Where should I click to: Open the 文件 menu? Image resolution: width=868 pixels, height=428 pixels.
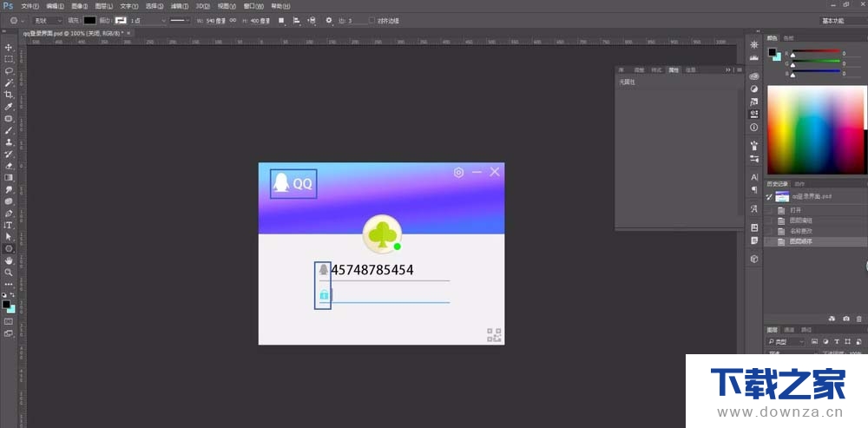tap(30, 6)
